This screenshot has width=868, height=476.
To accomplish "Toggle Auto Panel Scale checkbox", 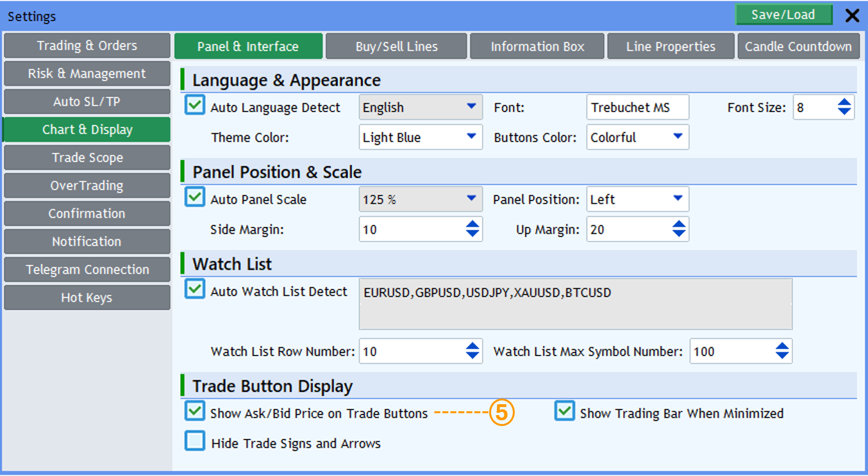I will (x=195, y=197).
